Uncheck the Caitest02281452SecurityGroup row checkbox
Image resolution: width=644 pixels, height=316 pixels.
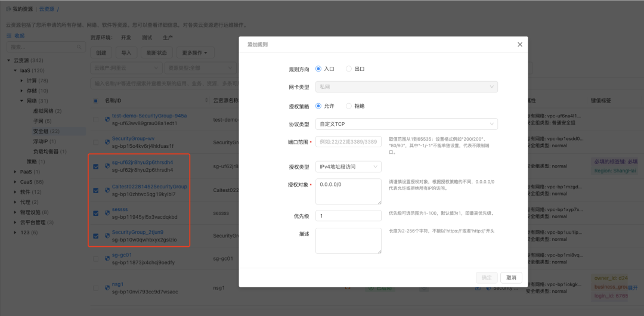click(x=95, y=190)
